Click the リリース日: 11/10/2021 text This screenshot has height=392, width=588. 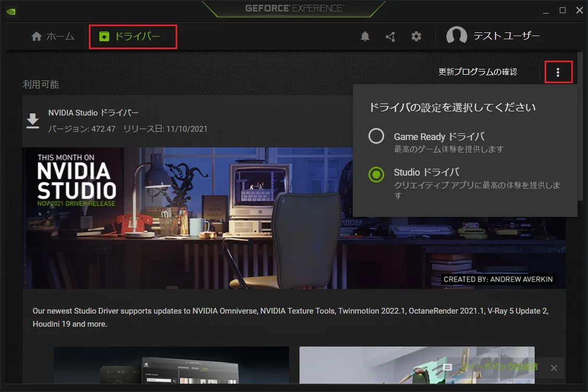165,129
